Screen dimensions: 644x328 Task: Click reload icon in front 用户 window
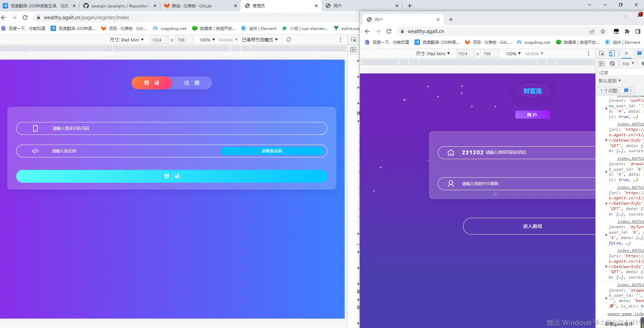pyautogui.click(x=389, y=31)
